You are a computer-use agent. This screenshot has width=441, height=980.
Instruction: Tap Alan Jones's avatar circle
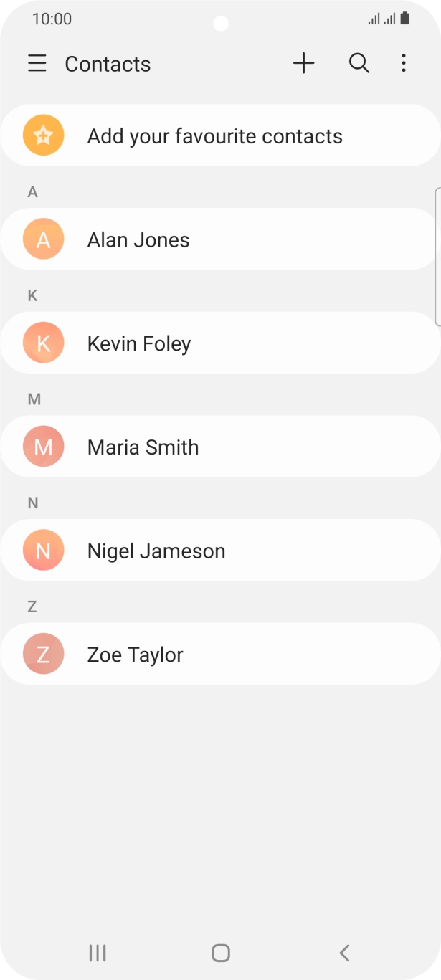(42, 239)
